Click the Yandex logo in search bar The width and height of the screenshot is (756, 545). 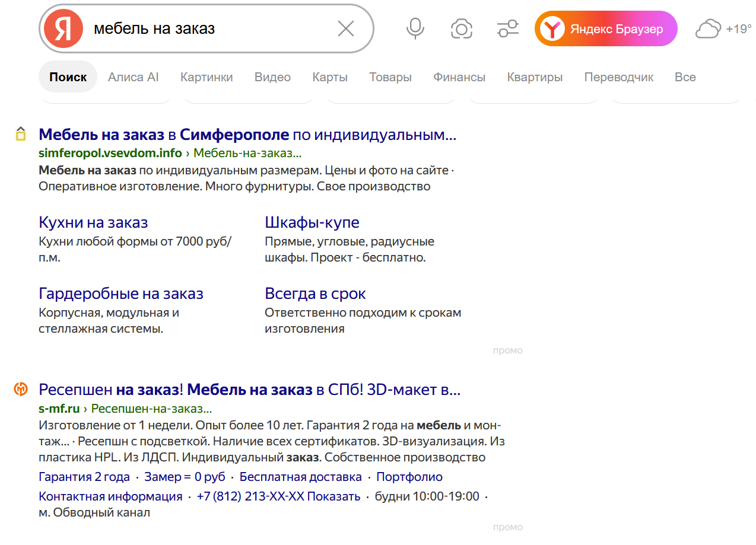[x=63, y=28]
